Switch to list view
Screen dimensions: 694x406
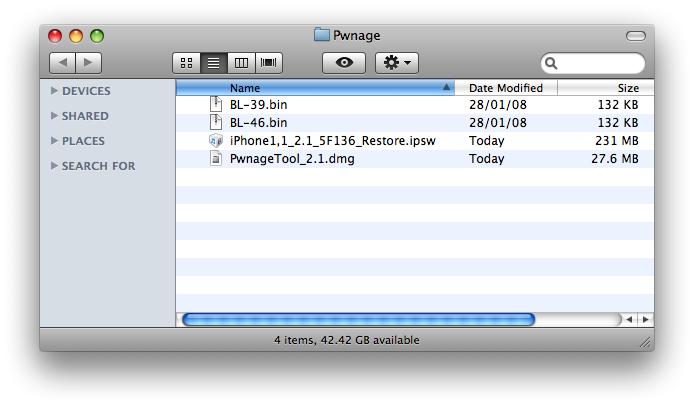point(214,63)
